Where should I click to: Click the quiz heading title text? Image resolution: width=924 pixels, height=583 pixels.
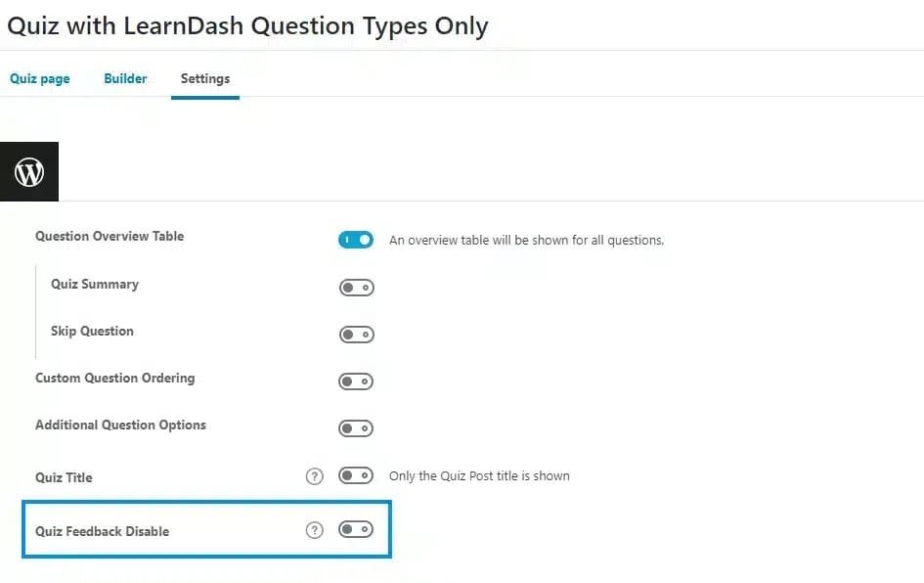tap(247, 26)
